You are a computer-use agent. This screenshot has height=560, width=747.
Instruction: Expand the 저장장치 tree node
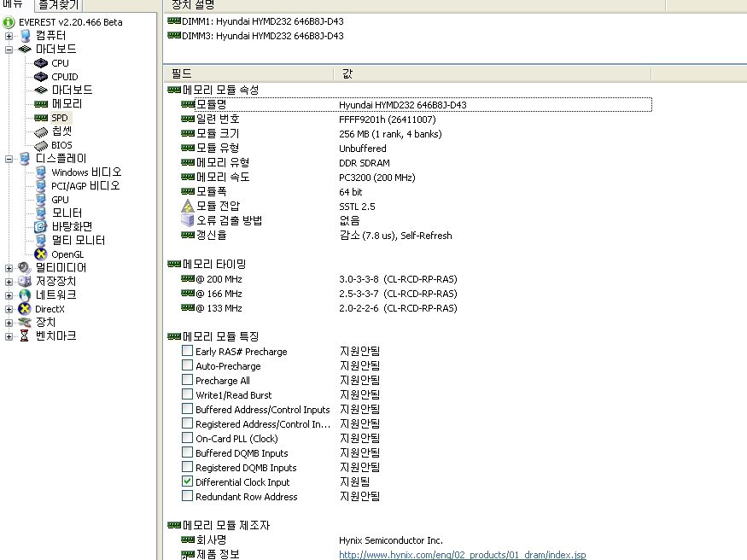[x=9, y=282]
